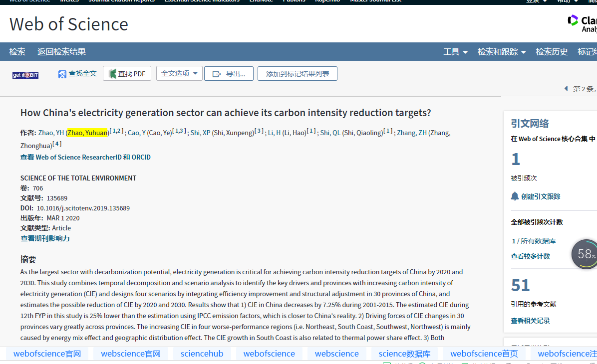Click the 58% circular indicator

[x=585, y=254]
